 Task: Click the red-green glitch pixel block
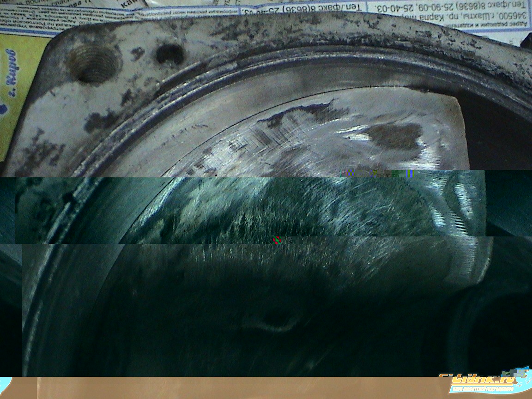pos(277,240)
